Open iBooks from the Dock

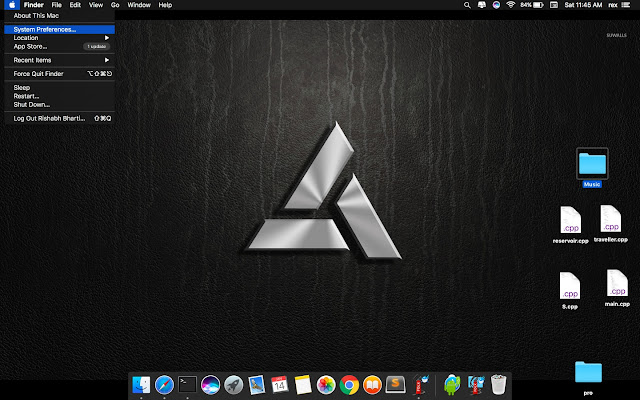pos(372,384)
